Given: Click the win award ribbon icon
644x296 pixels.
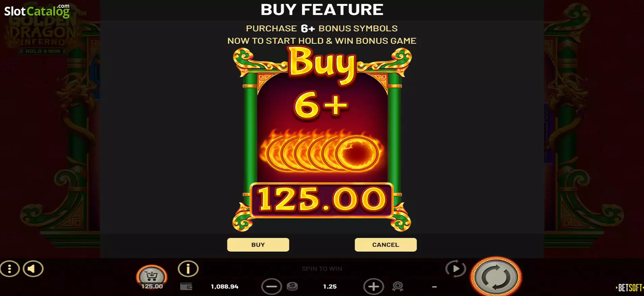Looking at the screenshot, I should click(398, 287).
